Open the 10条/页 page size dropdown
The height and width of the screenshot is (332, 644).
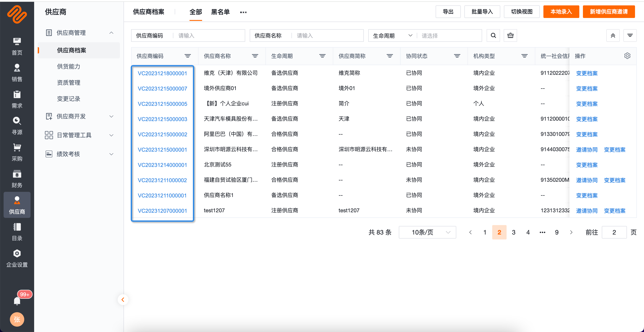(428, 232)
